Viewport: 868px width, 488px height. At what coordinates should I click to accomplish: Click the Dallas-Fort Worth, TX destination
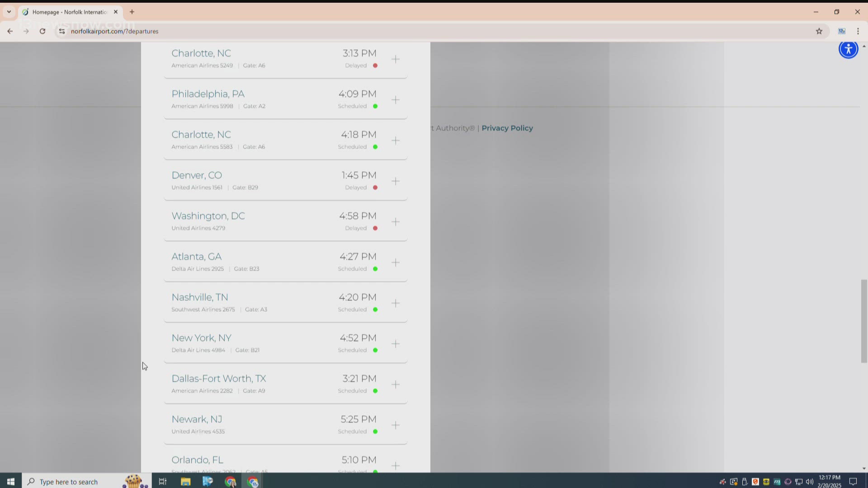218,379
